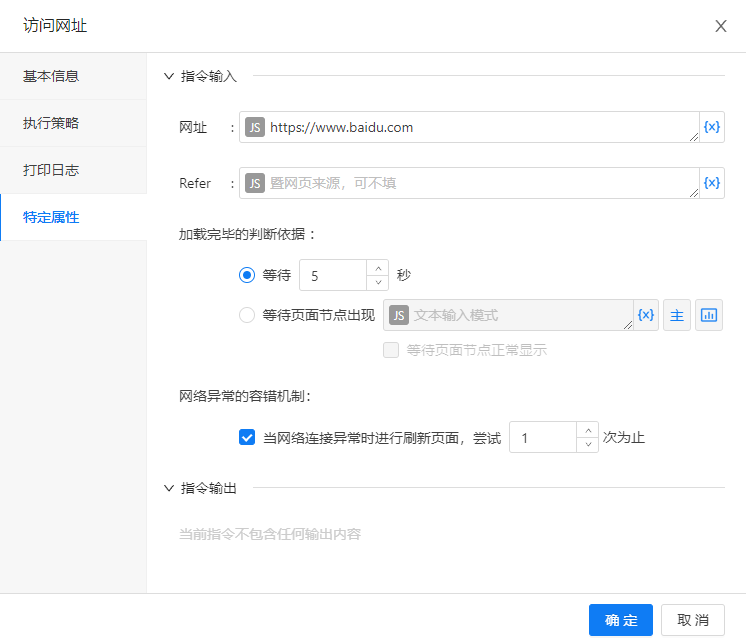Click the JS mode icon in Refer field
This screenshot has height=642, width=746.
pyautogui.click(x=255, y=183)
